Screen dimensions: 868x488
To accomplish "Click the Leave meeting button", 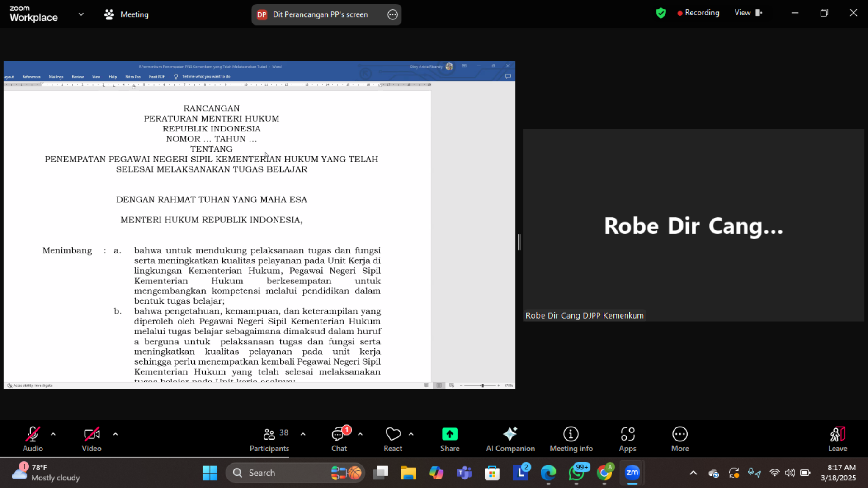I will tap(838, 439).
